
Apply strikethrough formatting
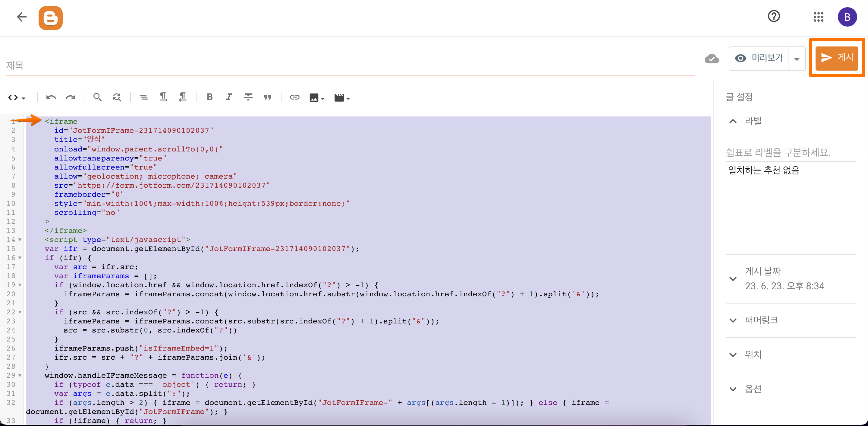click(248, 97)
